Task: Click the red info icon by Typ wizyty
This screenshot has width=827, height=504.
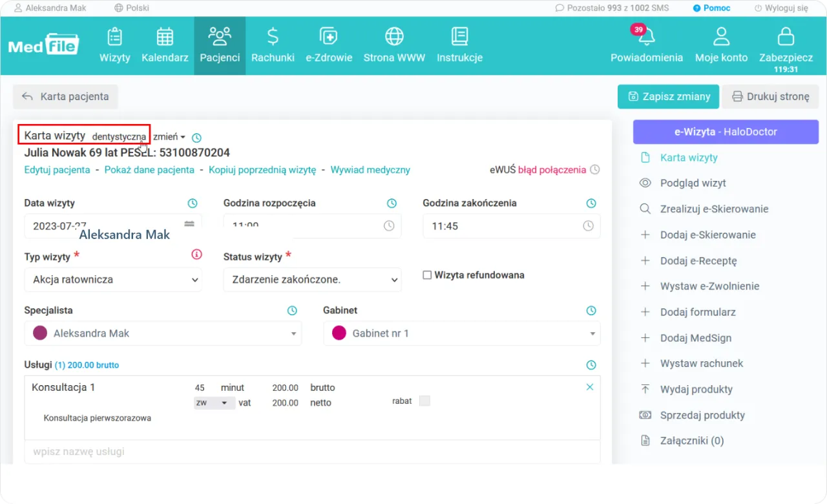Action: point(197,255)
